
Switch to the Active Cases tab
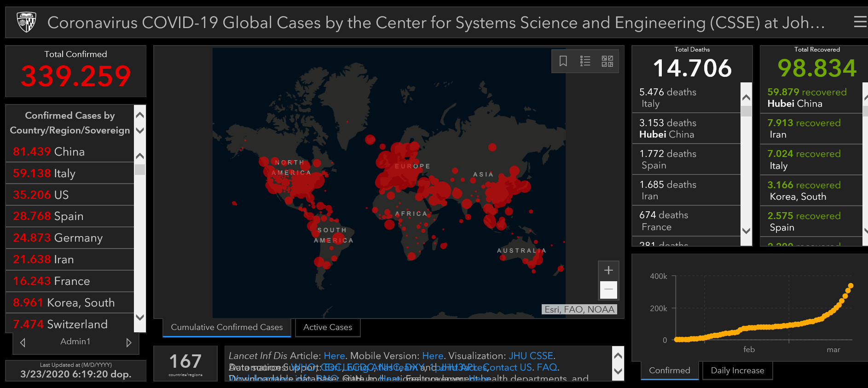[x=328, y=327]
